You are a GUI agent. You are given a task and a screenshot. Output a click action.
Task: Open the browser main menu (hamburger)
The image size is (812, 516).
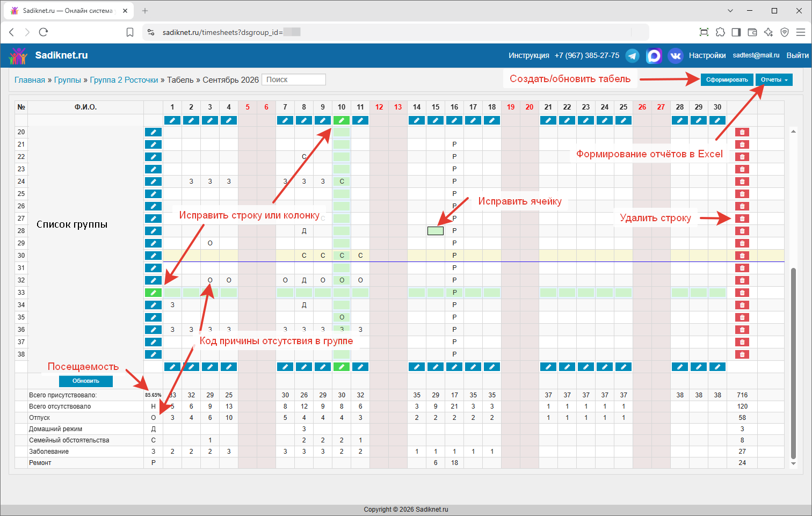coord(801,32)
